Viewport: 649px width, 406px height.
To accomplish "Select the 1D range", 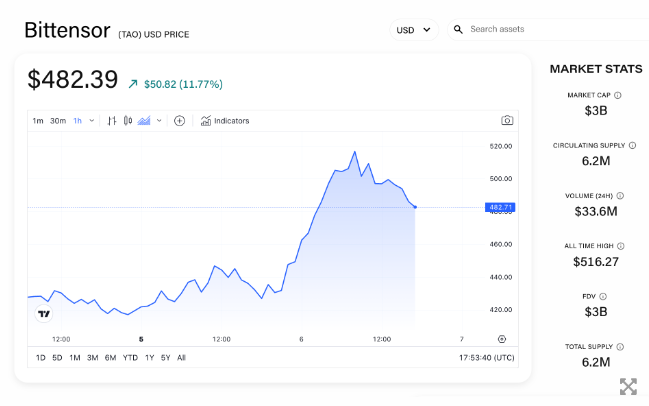I will [41, 358].
